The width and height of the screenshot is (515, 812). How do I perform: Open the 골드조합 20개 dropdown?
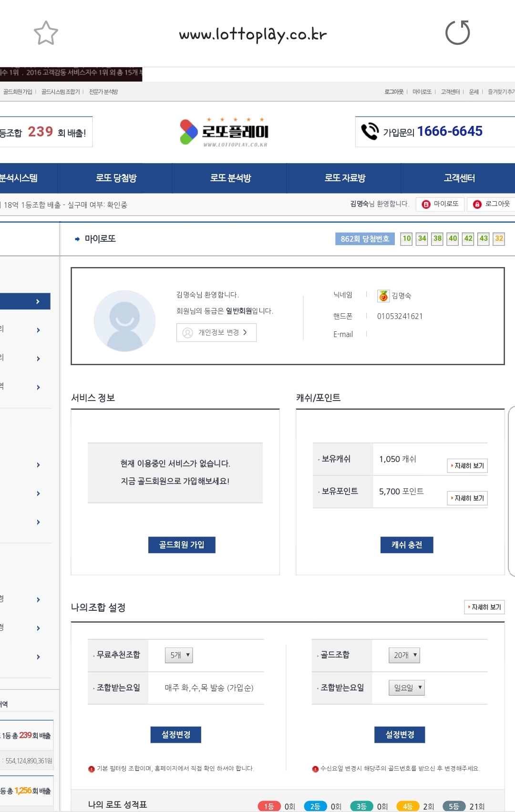pos(404,655)
